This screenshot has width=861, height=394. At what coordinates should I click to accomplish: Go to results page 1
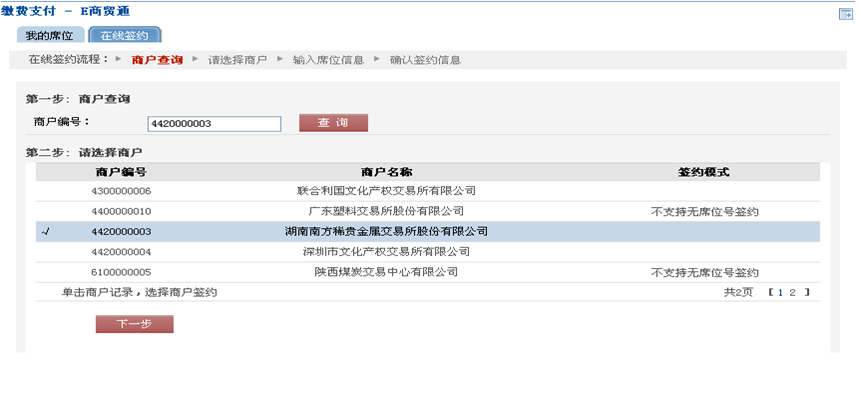tap(780, 292)
